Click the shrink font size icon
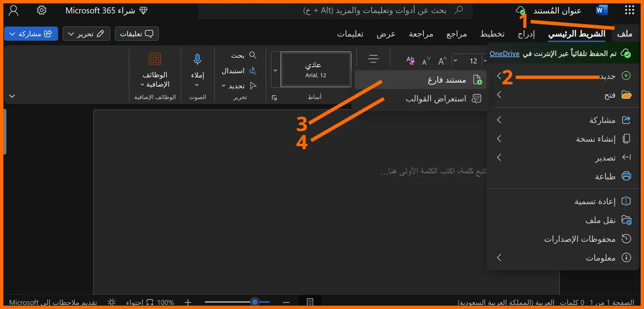 click(x=426, y=61)
